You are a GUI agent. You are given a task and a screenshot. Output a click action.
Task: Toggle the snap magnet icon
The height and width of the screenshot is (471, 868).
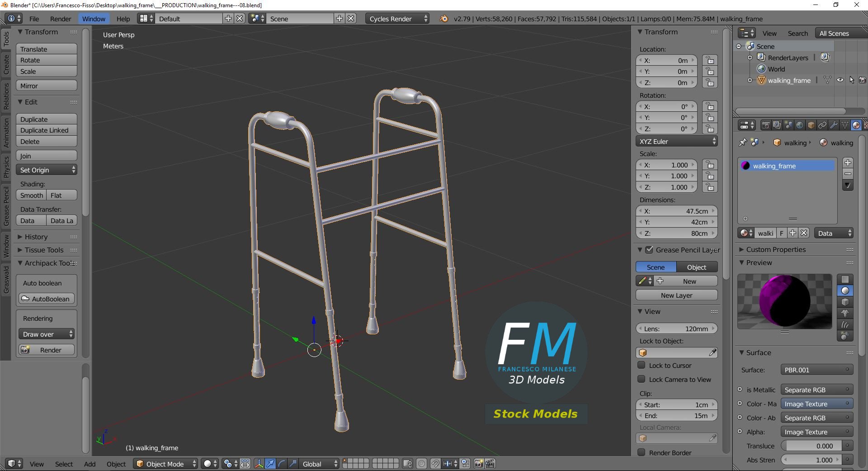coord(435,464)
